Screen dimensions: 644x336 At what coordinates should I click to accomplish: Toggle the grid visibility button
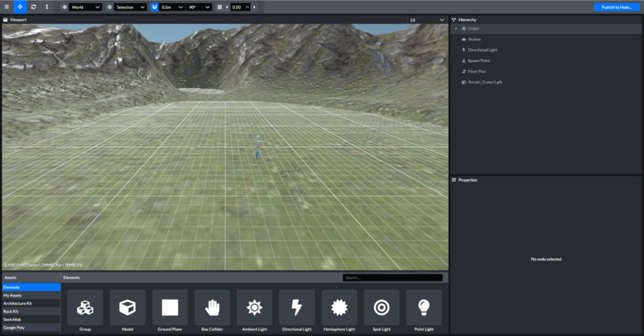click(x=219, y=7)
